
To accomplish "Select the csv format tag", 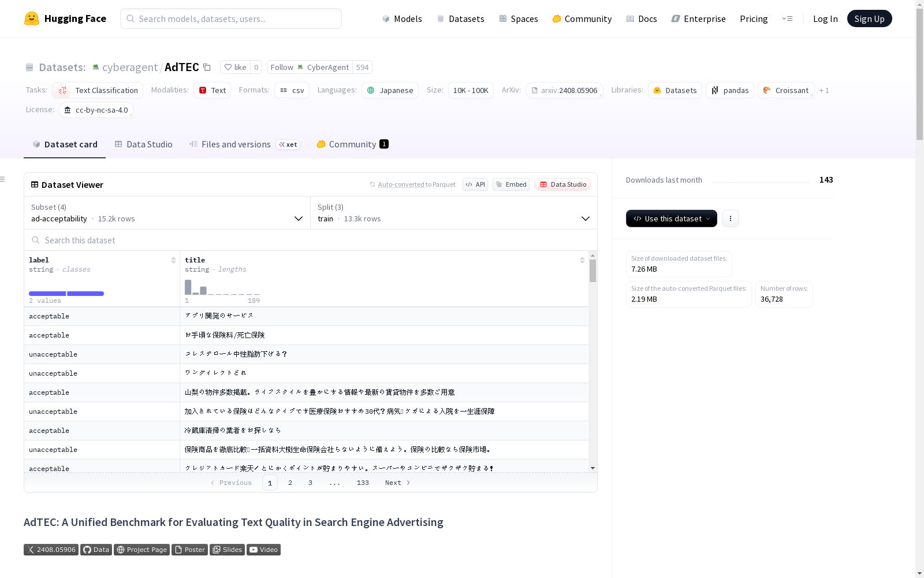I will pos(292,90).
